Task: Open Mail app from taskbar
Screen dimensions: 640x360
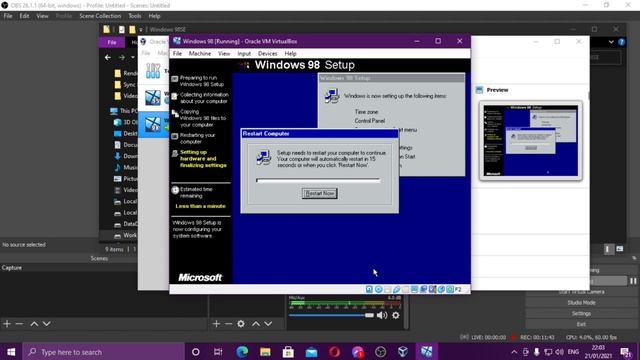Action: 311,352
